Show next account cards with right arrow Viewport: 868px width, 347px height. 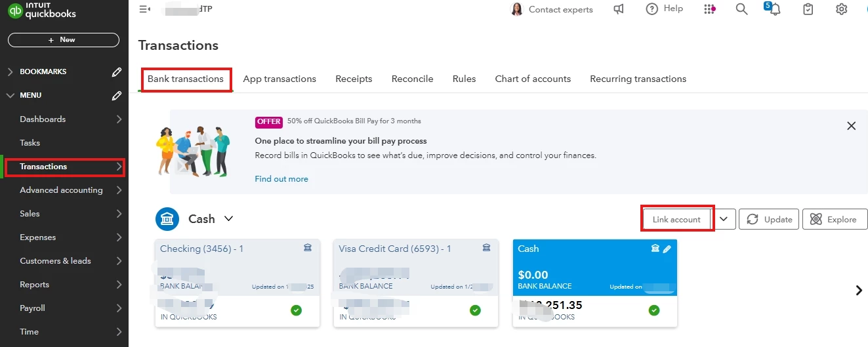pyautogui.click(x=859, y=290)
